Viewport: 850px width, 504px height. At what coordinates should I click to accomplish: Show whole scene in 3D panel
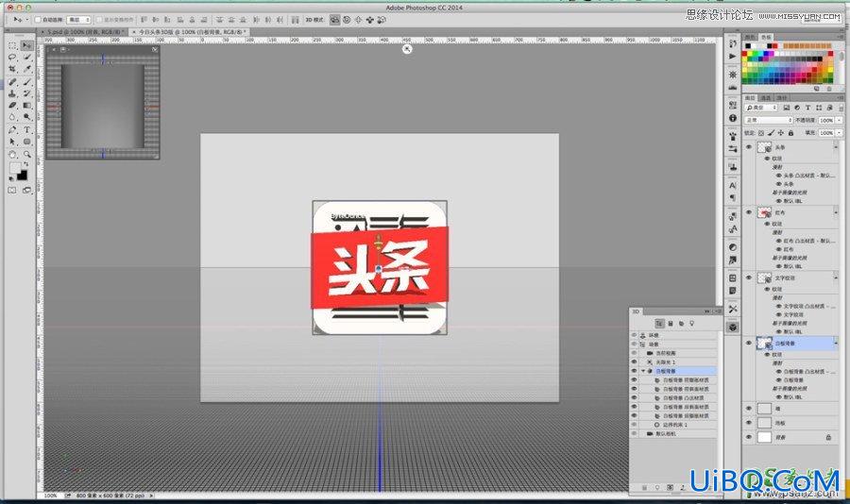pyautogui.click(x=659, y=324)
